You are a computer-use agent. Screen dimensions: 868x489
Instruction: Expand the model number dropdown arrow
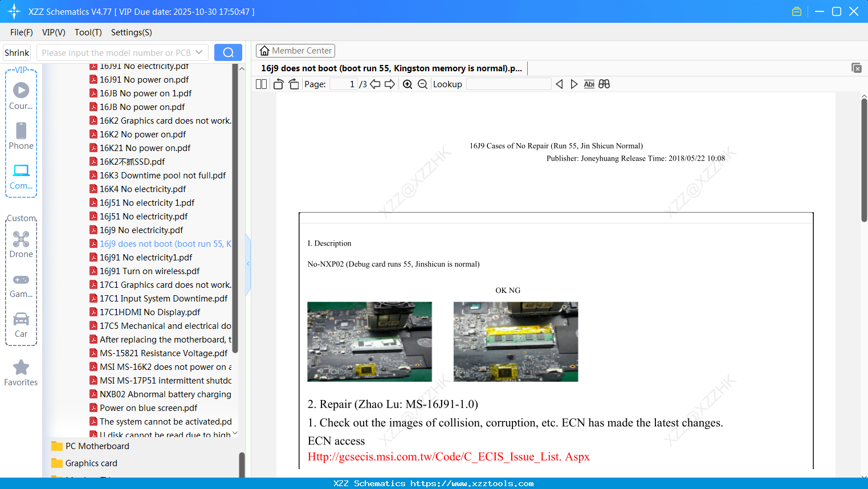[x=199, y=52]
